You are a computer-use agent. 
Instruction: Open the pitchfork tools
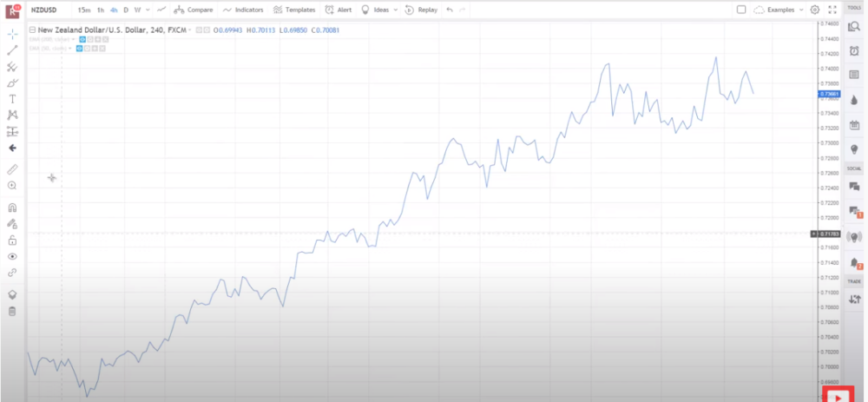tap(12, 67)
